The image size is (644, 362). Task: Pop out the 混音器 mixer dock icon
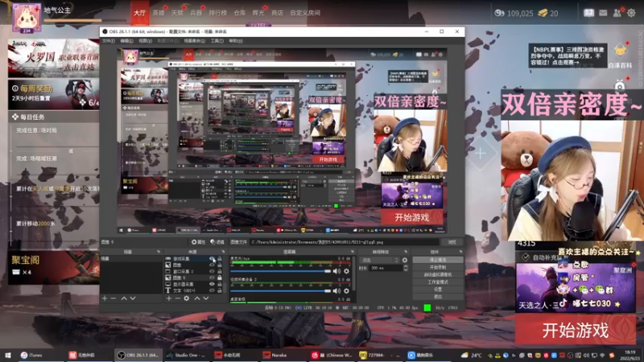[352, 252]
